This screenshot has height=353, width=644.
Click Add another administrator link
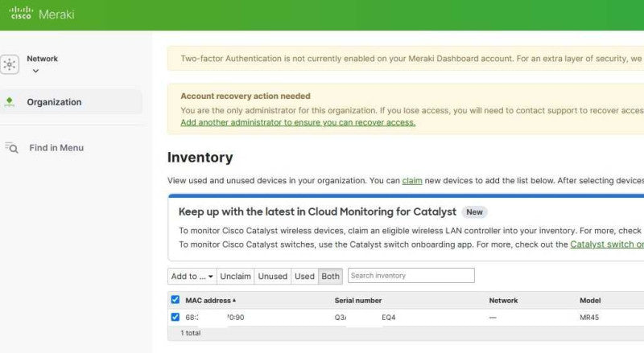point(298,122)
